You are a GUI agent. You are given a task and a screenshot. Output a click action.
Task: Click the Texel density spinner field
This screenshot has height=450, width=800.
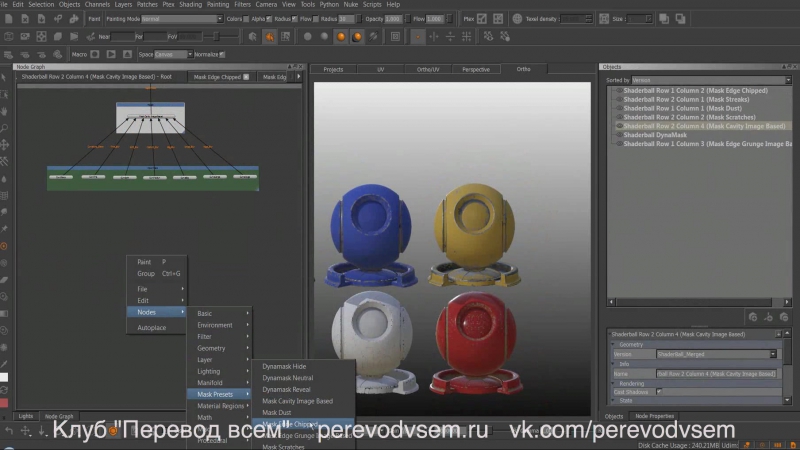pos(576,19)
